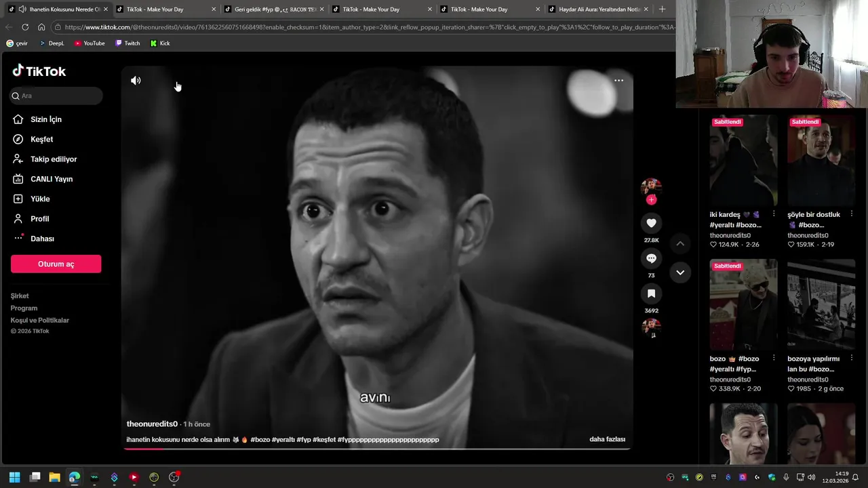Expand the Dahası menu
The image size is (868, 488).
[42, 239]
